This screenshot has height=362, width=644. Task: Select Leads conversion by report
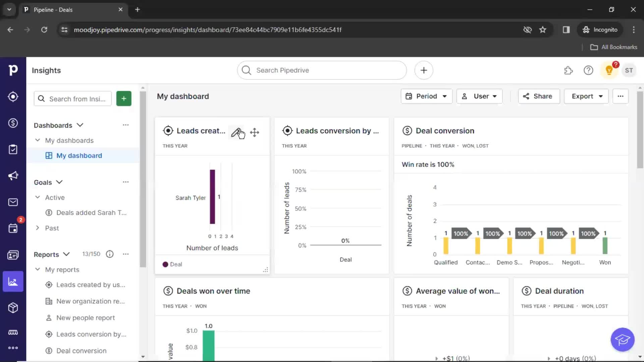coord(91,334)
